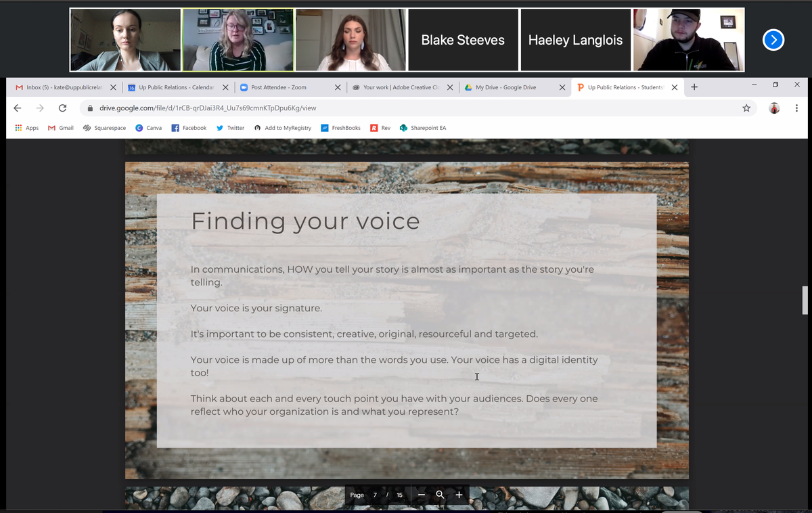Bookmark this page with the star icon
This screenshot has height=513, width=812.
[746, 108]
